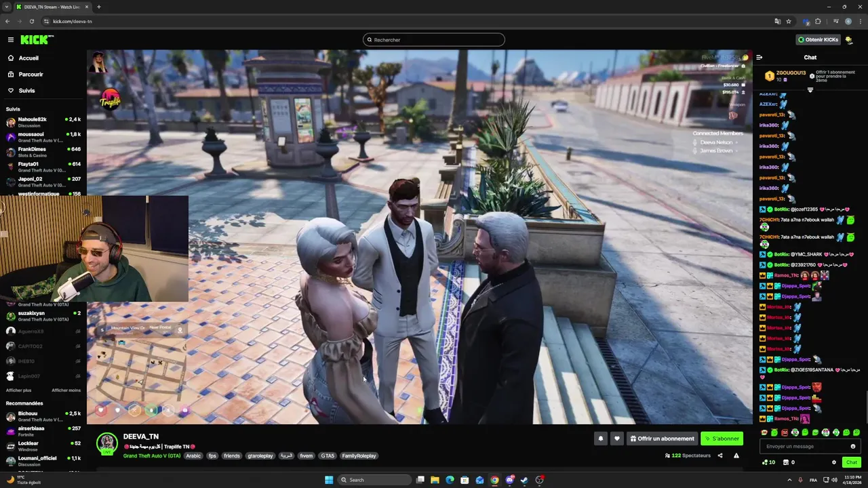Image resolution: width=868 pixels, height=488 pixels.
Task: Open browser extensions puzzle icon
Action: tap(818, 21)
